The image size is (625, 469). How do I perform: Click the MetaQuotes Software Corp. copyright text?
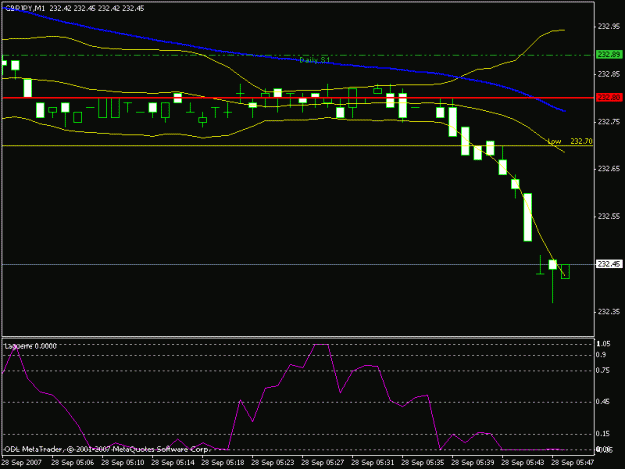tap(107, 449)
